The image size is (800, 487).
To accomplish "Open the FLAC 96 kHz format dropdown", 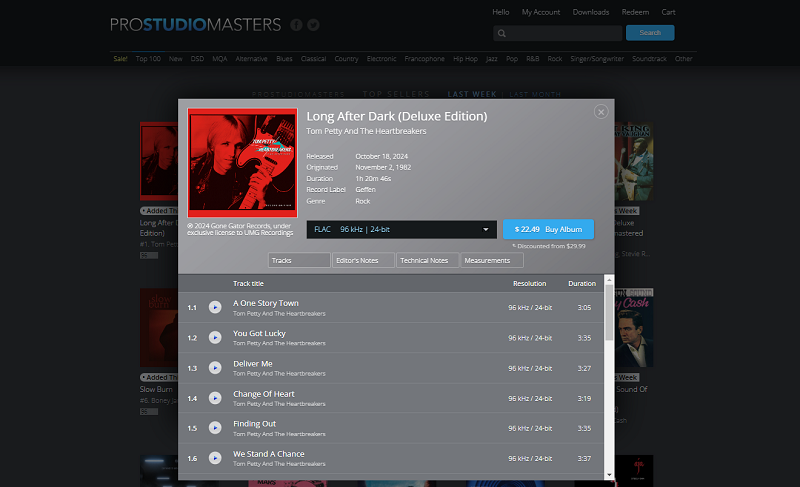I will click(402, 229).
